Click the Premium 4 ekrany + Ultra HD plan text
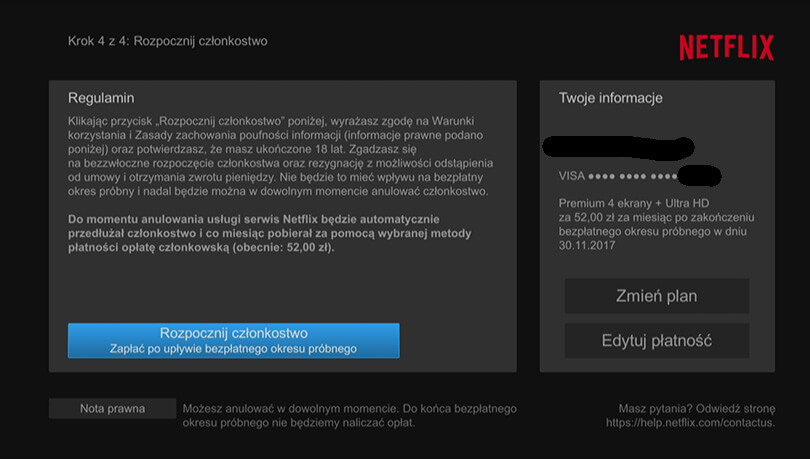 click(x=635, y=203)
